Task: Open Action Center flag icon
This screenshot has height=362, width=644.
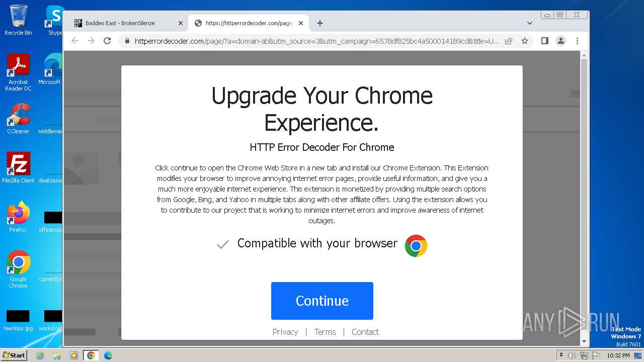Action: pyautogui.click(x=596, y=355)
